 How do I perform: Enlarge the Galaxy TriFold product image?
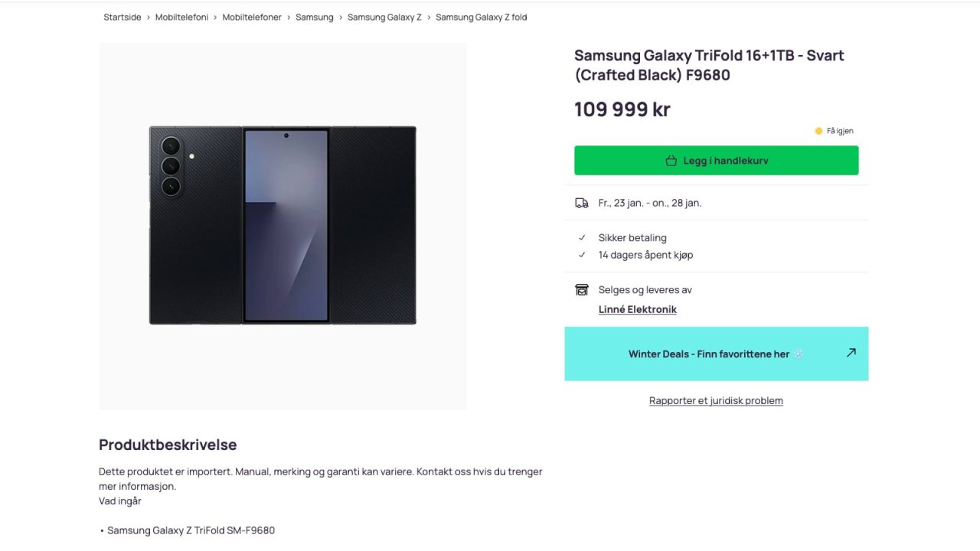[x=283, y=226]
